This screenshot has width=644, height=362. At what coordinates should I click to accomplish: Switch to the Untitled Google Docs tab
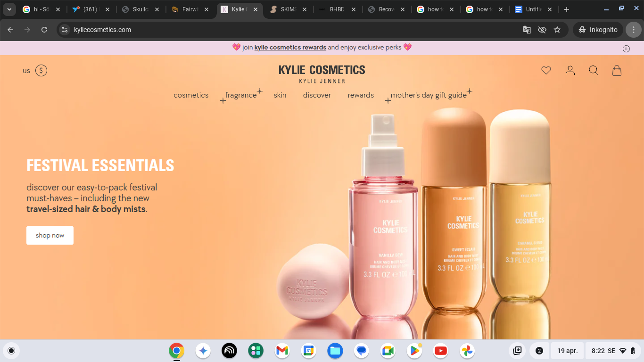(534, 9)
